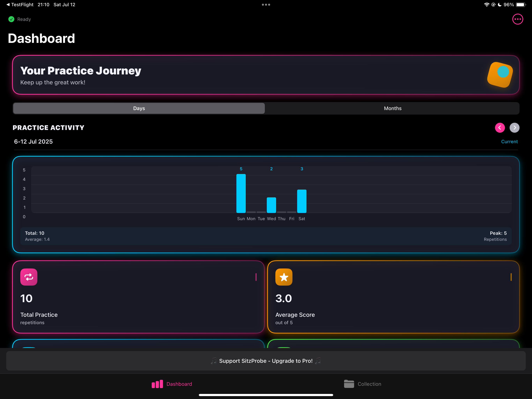Tap the Mon label on chart axis
Image resolution: width=532 pixels, height=399 pixels.
click(251, 219)
